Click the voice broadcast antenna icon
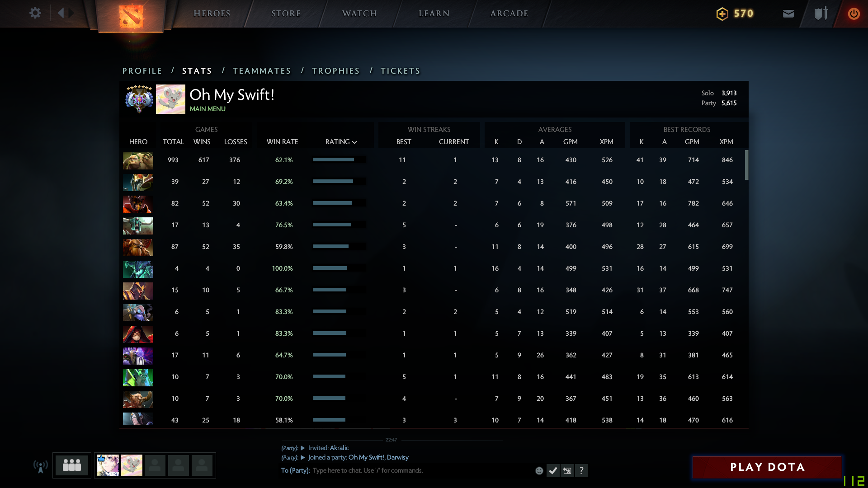868x488 pixels. click(x=41, y=466)
